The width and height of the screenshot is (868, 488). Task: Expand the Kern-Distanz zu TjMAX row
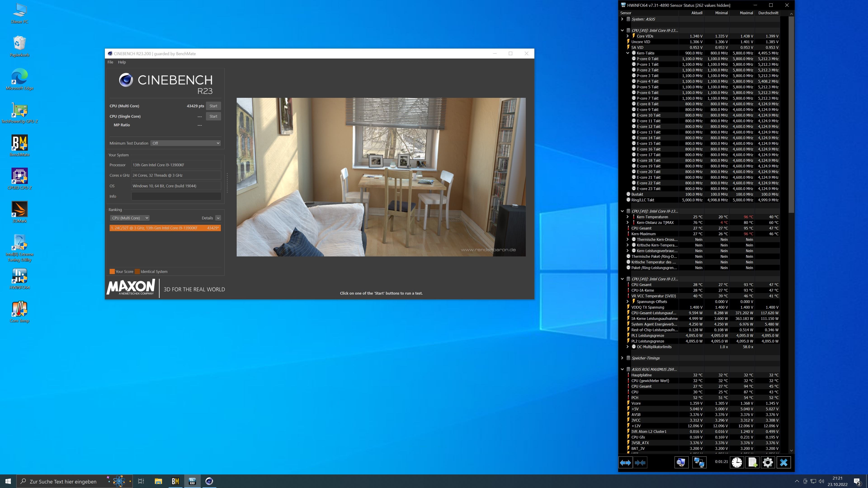628,223
